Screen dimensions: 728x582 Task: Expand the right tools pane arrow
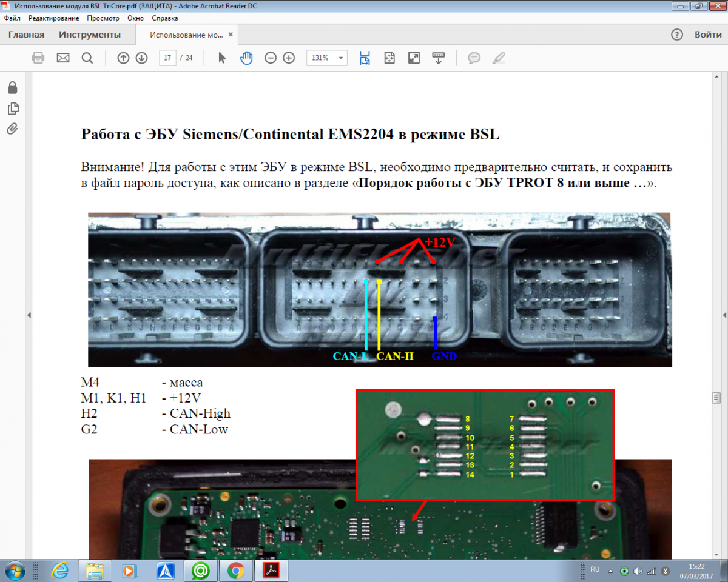(x=724, y=315)
